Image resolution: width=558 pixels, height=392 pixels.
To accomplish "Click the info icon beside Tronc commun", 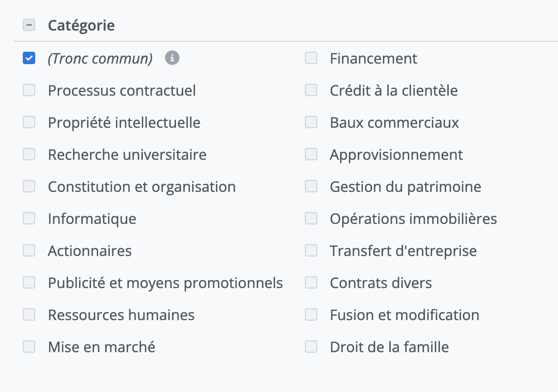I will (x=172, y=58).
